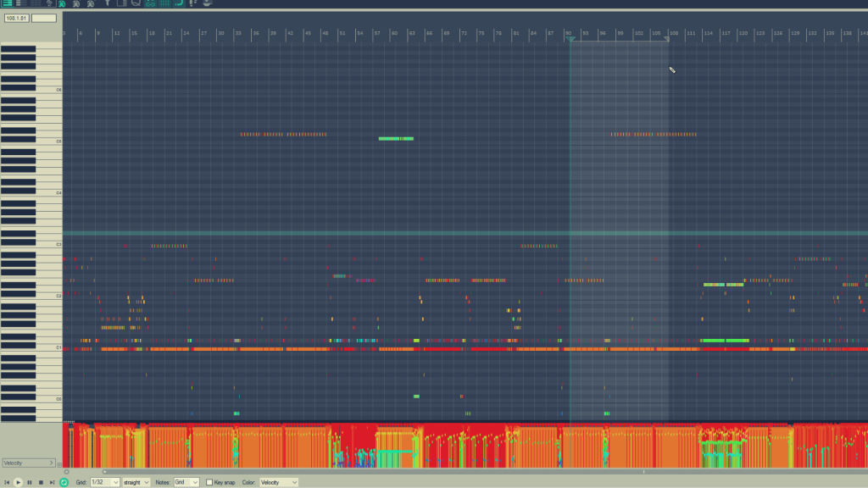Click the empty field next to position
Viewport: 868px width, 488px height.
point(44,19)
